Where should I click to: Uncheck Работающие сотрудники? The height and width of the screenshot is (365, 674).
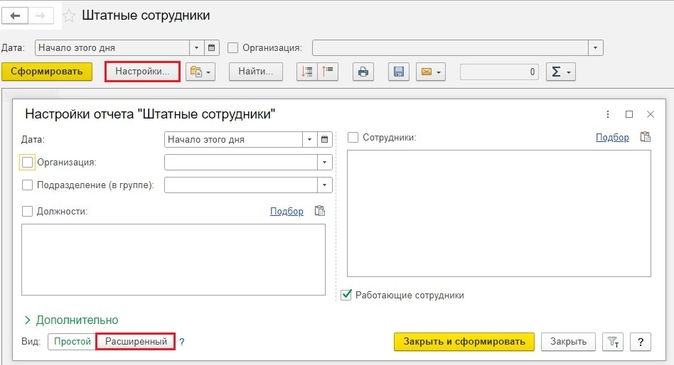[346, 295]
